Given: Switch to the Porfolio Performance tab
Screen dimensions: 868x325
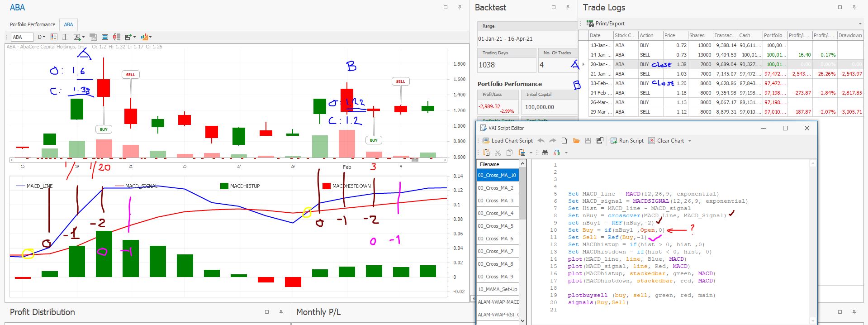Looking at the screenshot, I should [x=33, y=24].
